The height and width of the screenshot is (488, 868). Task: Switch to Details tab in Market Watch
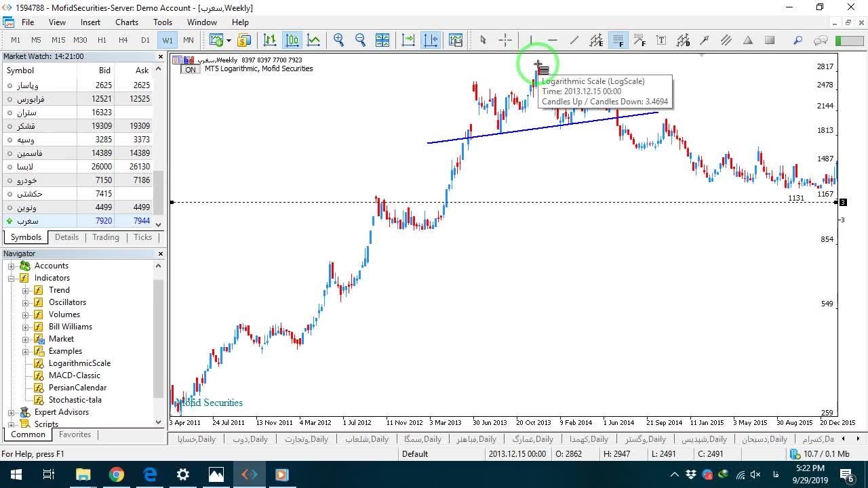(x=66, y=237)
